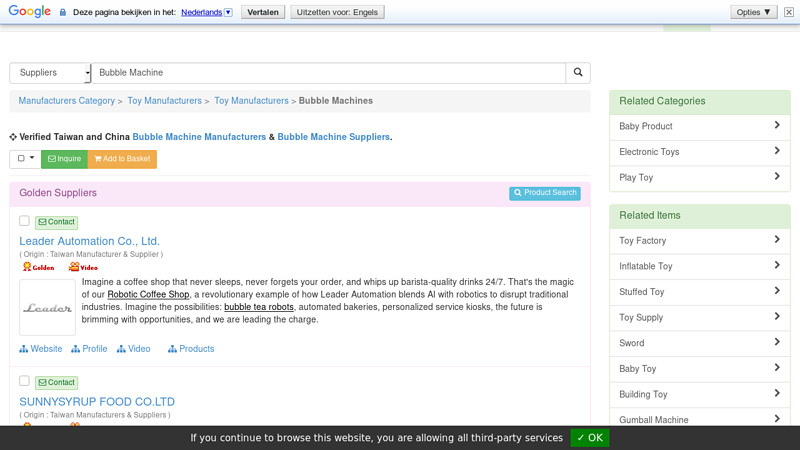Viewport: 800px width, 450px height.
Task: Click the Bubble Machine search field
Action: click(x=328, y=73)
